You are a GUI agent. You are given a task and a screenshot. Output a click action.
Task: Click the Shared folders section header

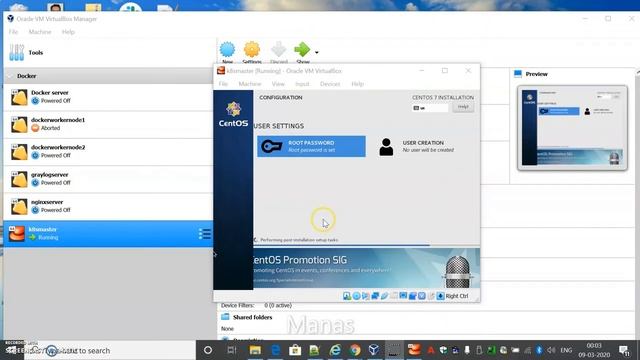click(x=252, y=317)
